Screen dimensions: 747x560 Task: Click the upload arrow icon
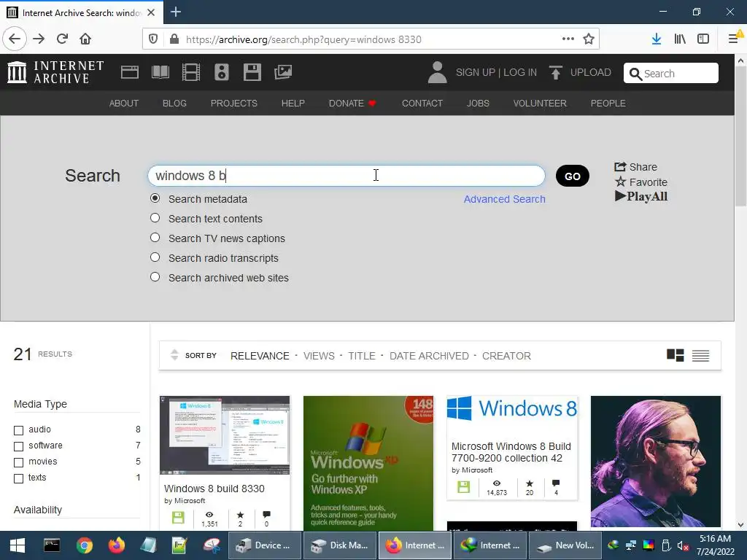[x=555, y=72]
